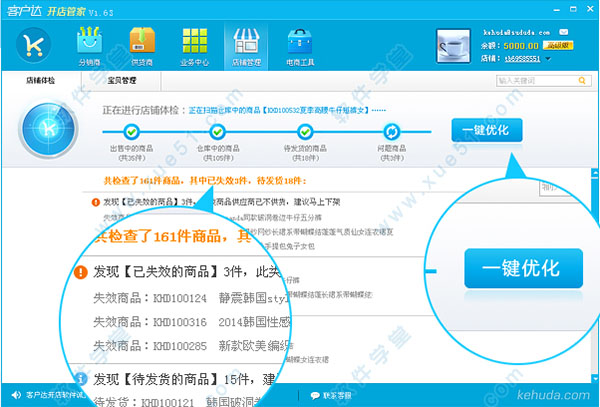Image resolution: width=600 pixels, height=407 pixels.
Task: Expand the 店铺 shop selector dropdown arrow
Action: point(548,59)
